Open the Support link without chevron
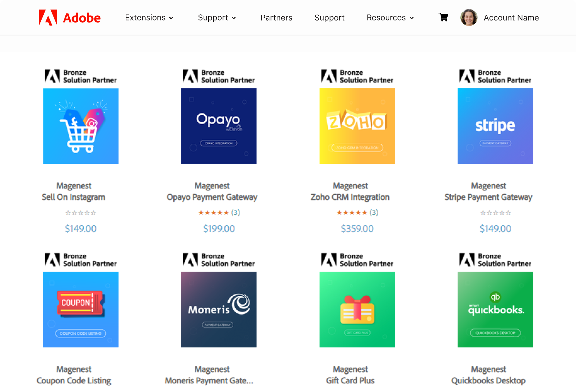Image resolution: width=576 pixels, height=392 pixels. [x=329, y=18]
